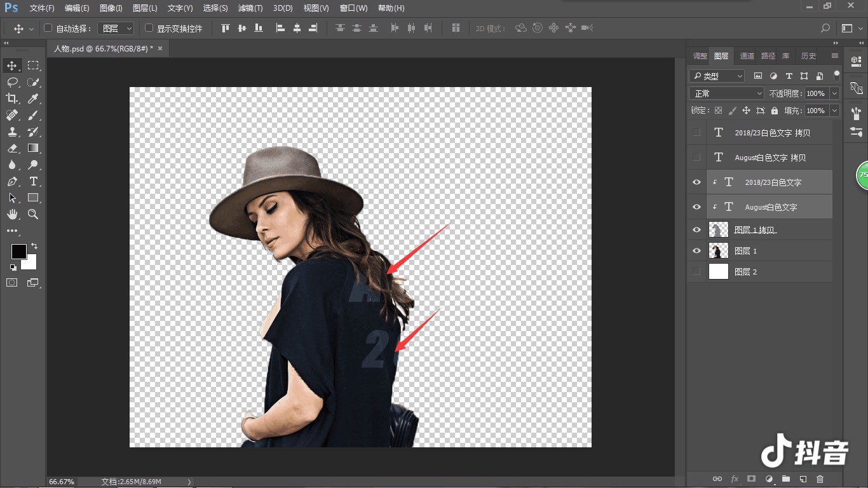Viewport: 868px width, 488px height.
Task: Select the Eyedropper tool
Action: [33, 98]
